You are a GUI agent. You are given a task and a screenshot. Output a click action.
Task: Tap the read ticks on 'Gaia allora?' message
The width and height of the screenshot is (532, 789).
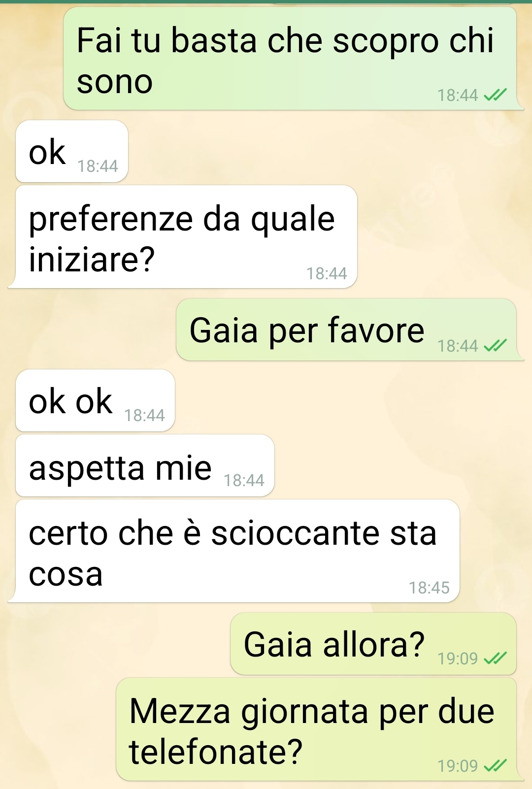(x=495, y=658)
